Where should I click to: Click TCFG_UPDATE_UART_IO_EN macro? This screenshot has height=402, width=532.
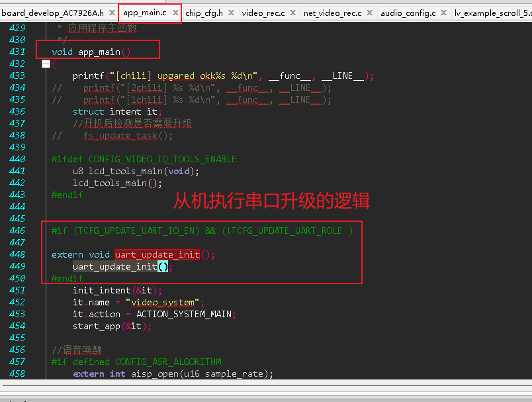click(x=138, y=231)
